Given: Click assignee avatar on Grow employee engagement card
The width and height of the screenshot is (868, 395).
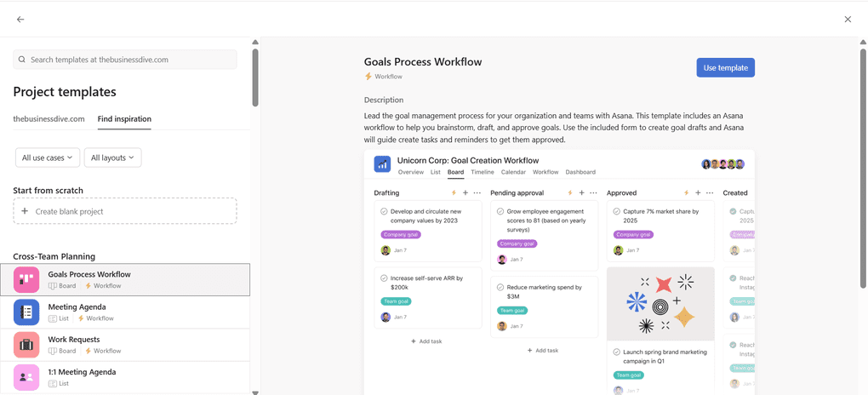Looking at the screenshot, I should coord(502,260).
